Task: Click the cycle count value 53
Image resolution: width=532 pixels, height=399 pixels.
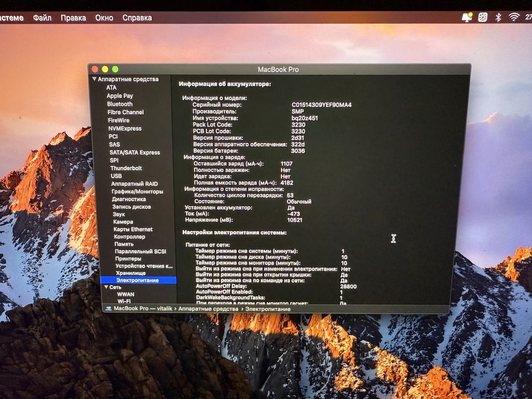Action: (x=290, y=195)
